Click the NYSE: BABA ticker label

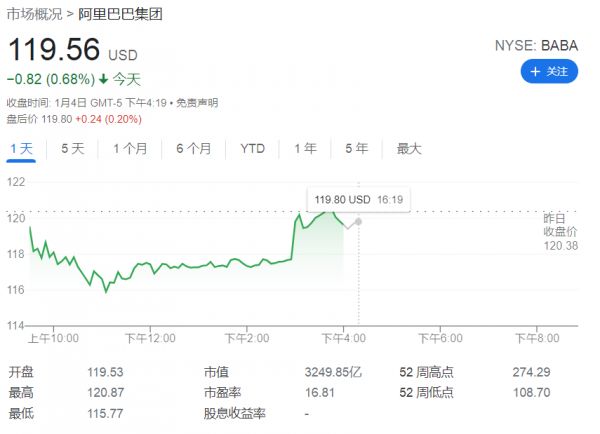coord(537,45)
